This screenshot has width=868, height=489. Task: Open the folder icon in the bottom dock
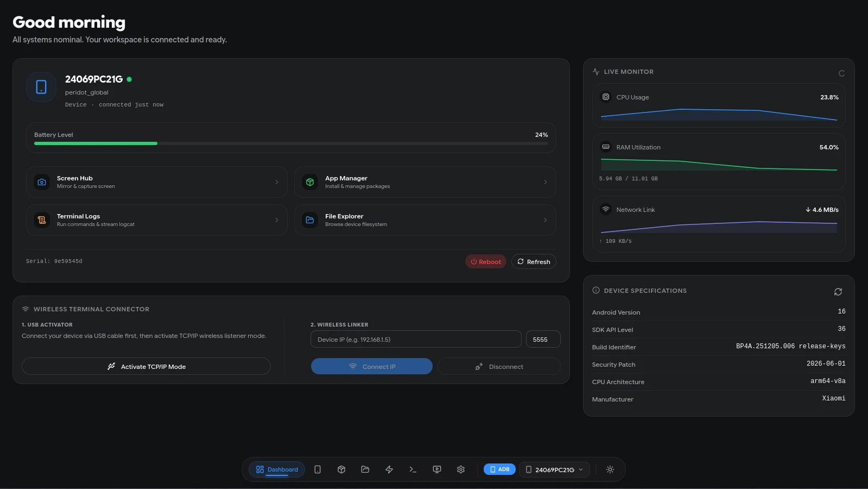point(365,469)
